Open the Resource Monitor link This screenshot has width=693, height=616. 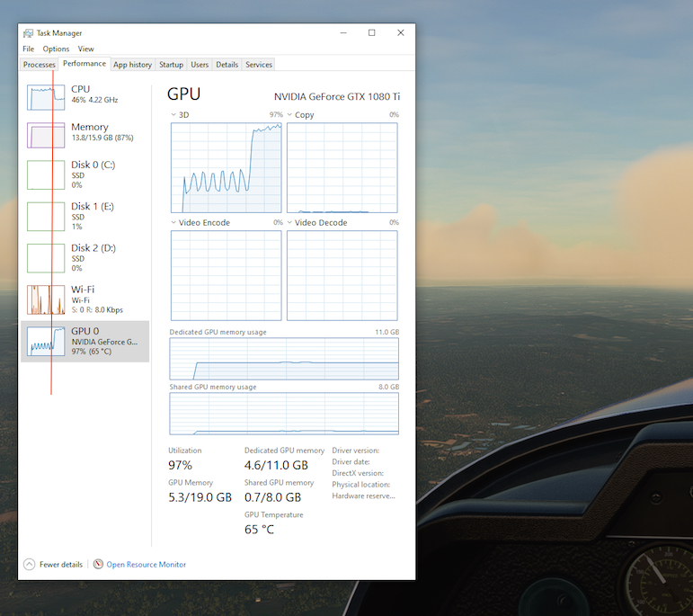click(147, 564)
